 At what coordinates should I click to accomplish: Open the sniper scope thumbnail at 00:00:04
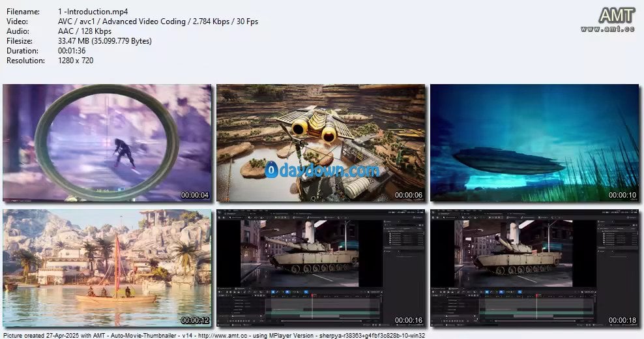107,143
